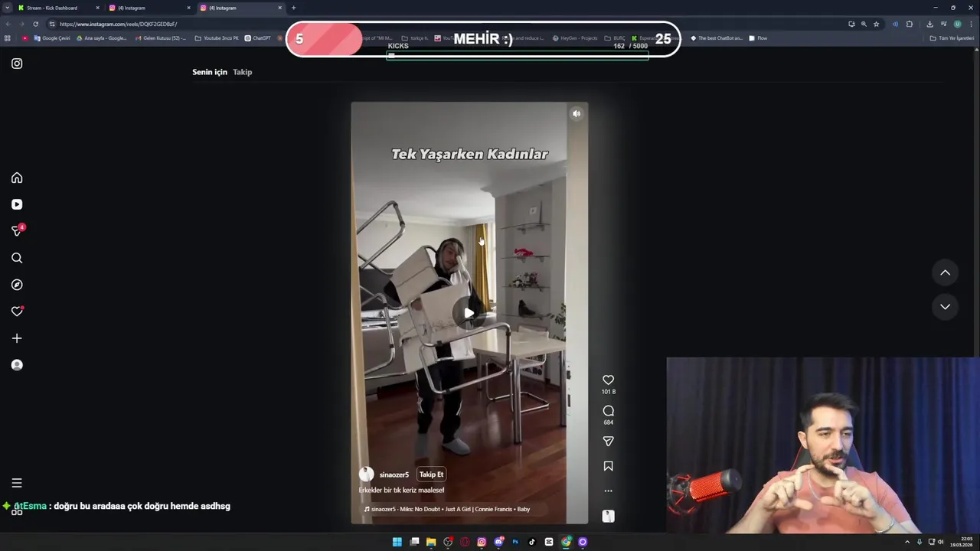This screenshot has width=980, height=551.
Task: Open Photoshop from taskbar
Action: (515, 542)
